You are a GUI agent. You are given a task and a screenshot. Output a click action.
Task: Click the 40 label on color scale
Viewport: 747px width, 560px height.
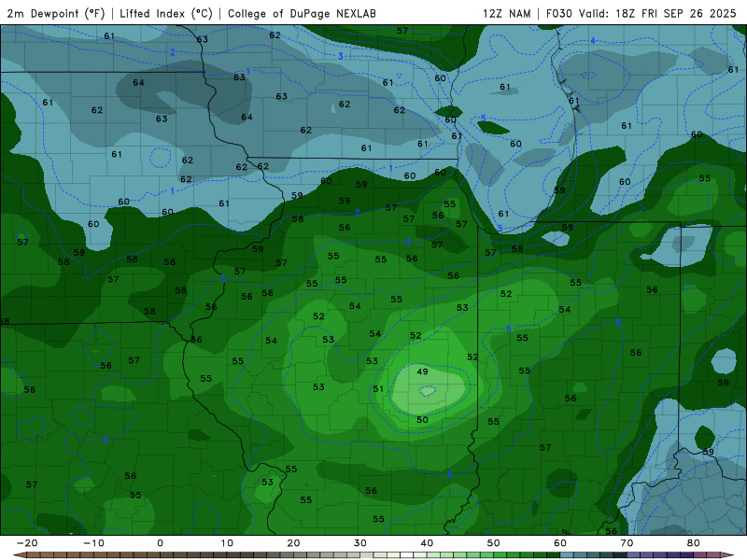[427, 543]
